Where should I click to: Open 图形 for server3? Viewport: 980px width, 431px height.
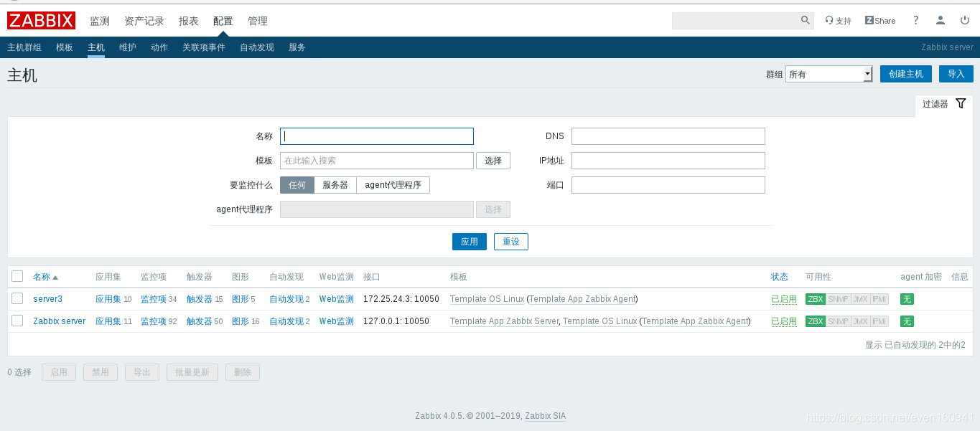point(241,299)
